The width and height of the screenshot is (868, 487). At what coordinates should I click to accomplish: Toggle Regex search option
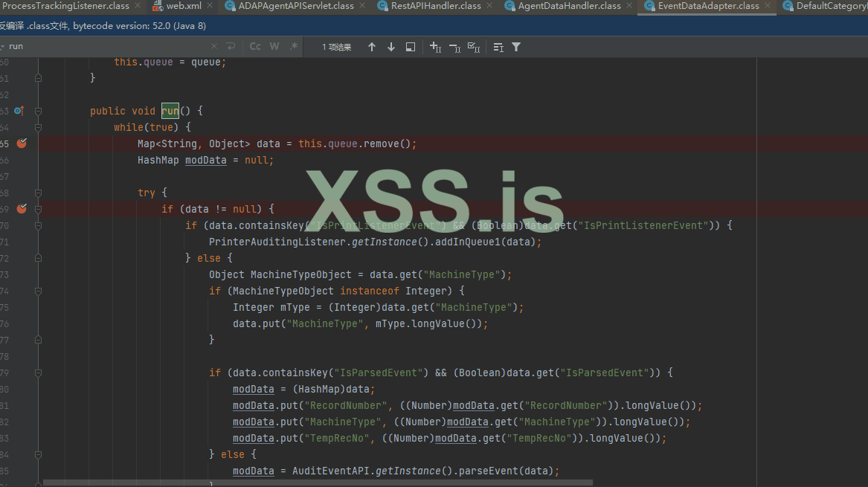294,47
